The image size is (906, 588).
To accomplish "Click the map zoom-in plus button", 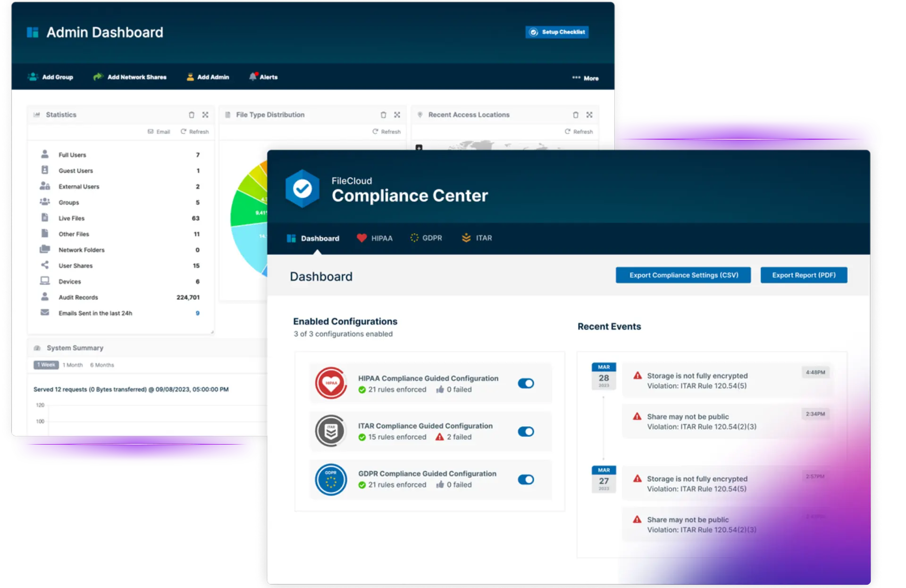I will [x=419, y=148].
